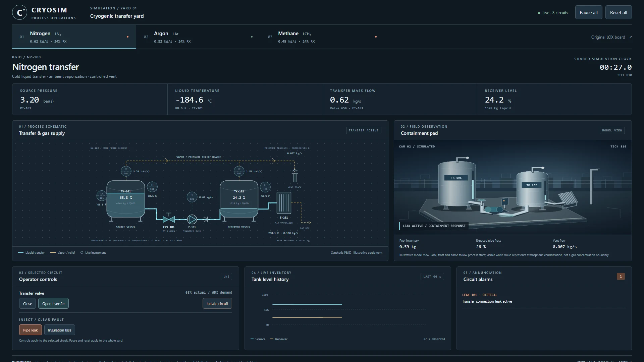This screenshot has height=362, width=644.
Task: Click the shared simulation clock 00:27.0
Action: pyautogui.click(x=615, y=67)
